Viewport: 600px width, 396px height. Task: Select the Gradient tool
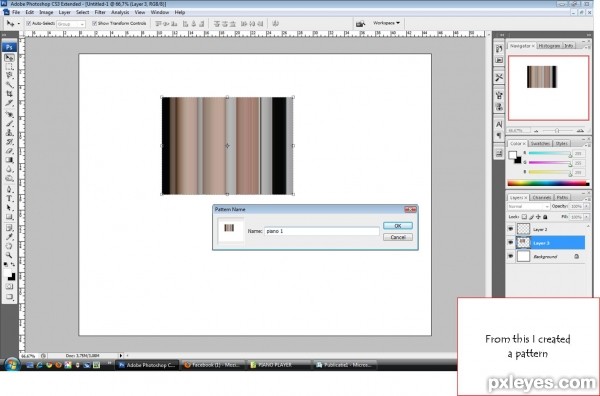(x=9, y=160)
